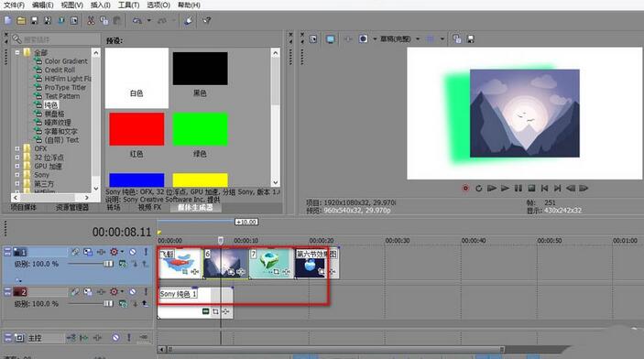Click the New project icon
The image size is (644, 359).
[8, 20]
